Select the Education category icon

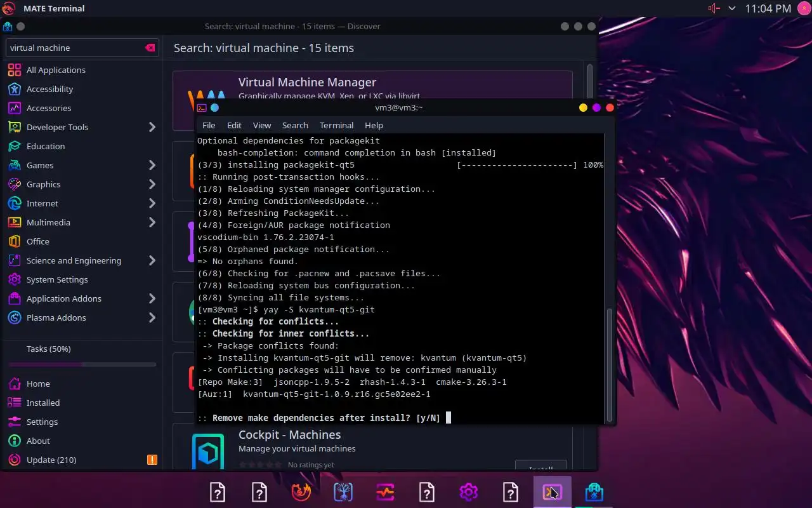15,146
